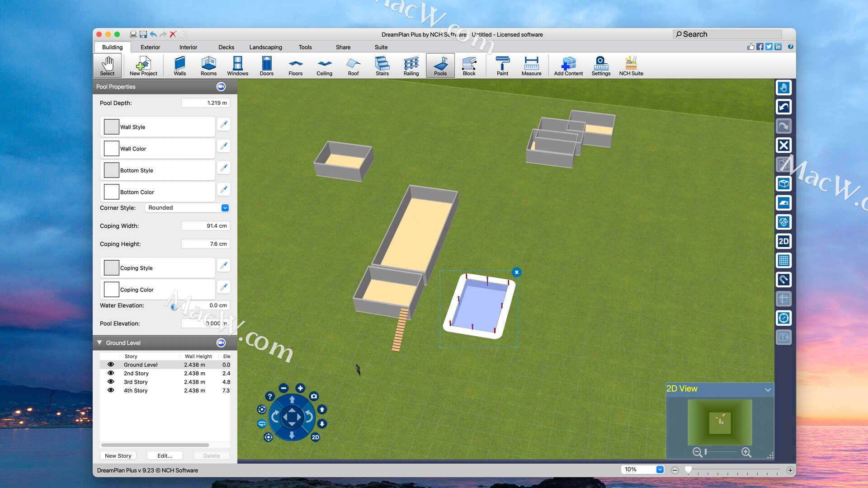Viewport: 868px width, 488px height.
Task: Activate the Select hand tool
Action: point(107,66)
